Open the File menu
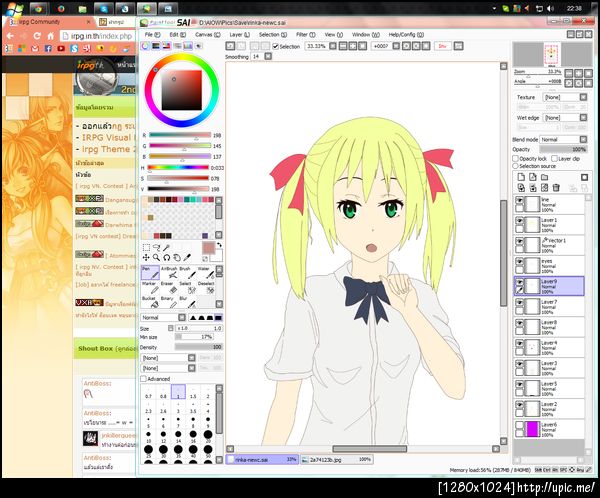The width and height of the screenshot is (600, 498). click(x=152, y=34)
